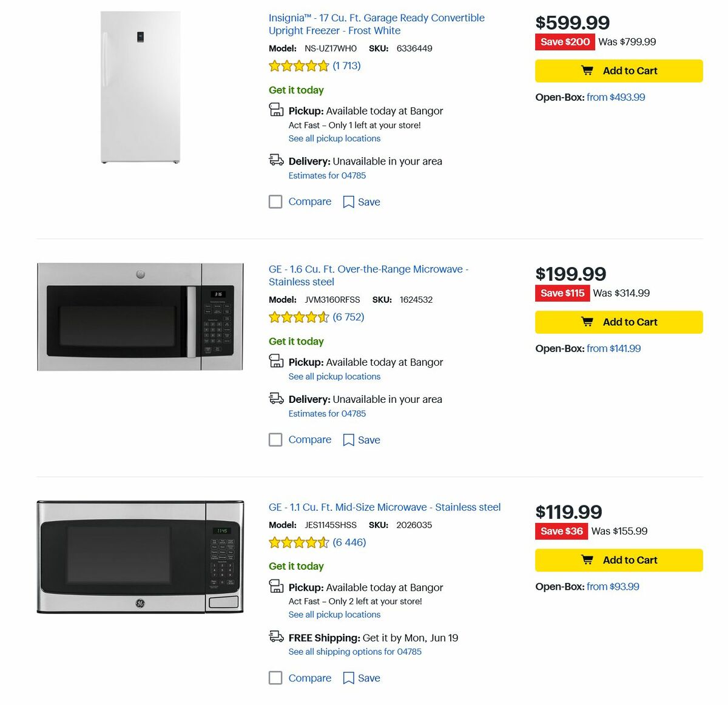Click the Save bookmark icon for the GE mid-size microwave
The height and width of the screenshot is (705, 728).
(x=348, y=678)
